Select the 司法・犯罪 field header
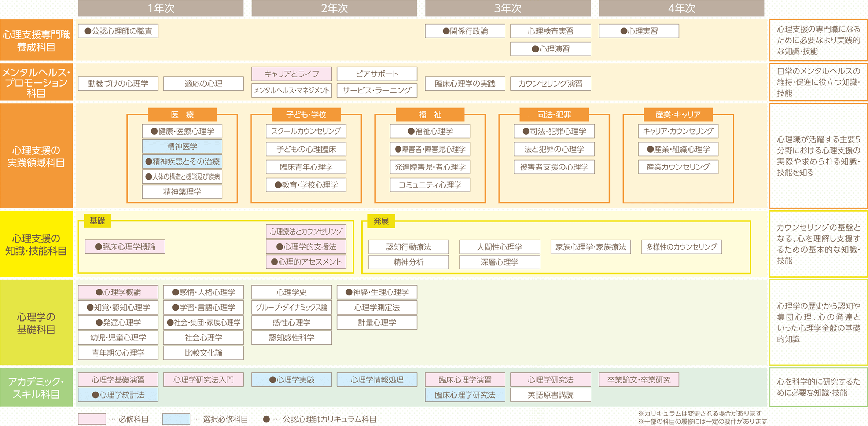The image size is (868, 426). point(554,114)
